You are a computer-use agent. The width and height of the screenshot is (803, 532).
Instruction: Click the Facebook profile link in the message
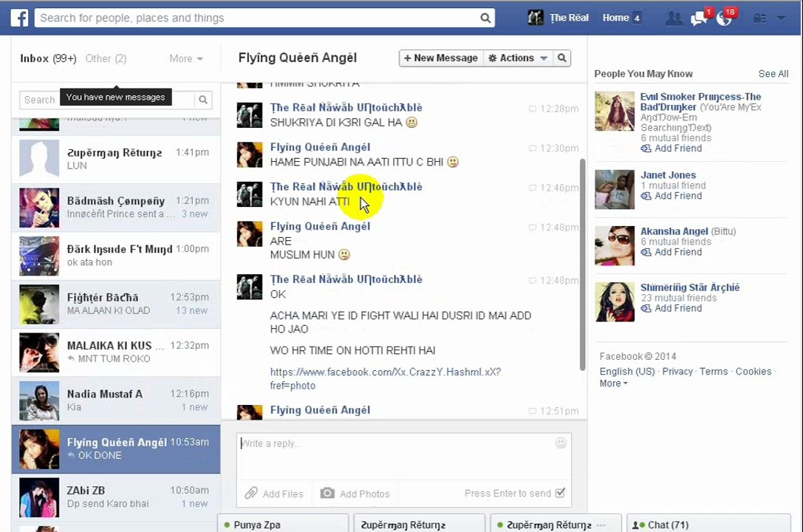(386, 378)
